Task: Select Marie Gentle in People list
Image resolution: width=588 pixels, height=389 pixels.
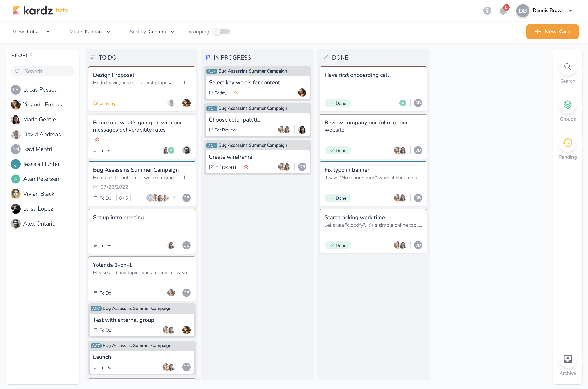Action: [x=33, y=119]
